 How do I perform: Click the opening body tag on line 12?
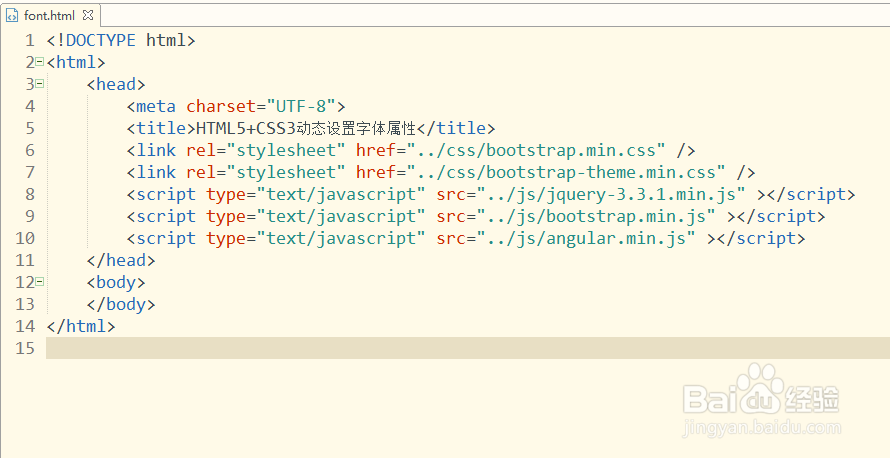pyautogui.click(x=116, y=282)
